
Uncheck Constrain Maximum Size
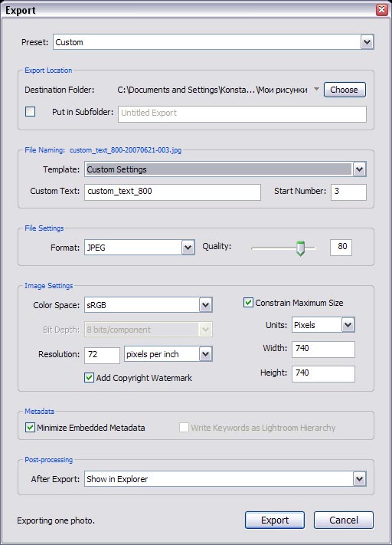(248, 302)
